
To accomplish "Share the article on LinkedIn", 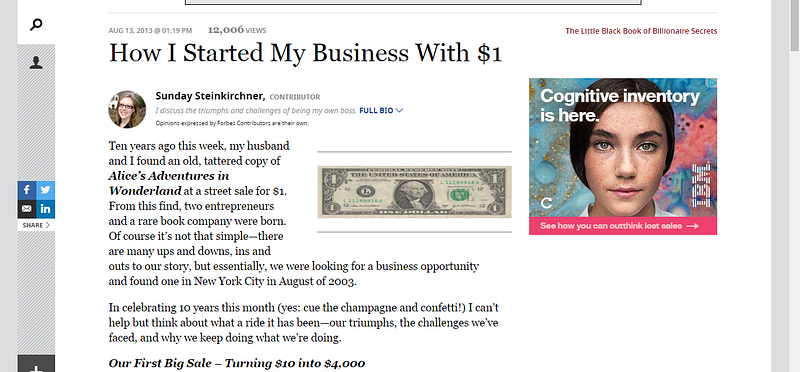I will tap(45, 209).
